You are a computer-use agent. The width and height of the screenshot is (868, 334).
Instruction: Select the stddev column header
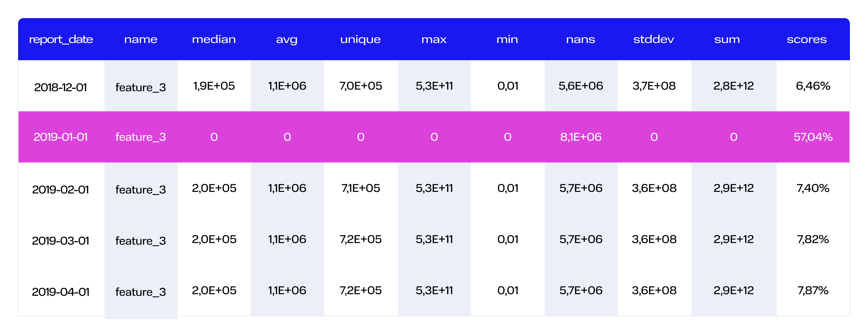(654, 39)
